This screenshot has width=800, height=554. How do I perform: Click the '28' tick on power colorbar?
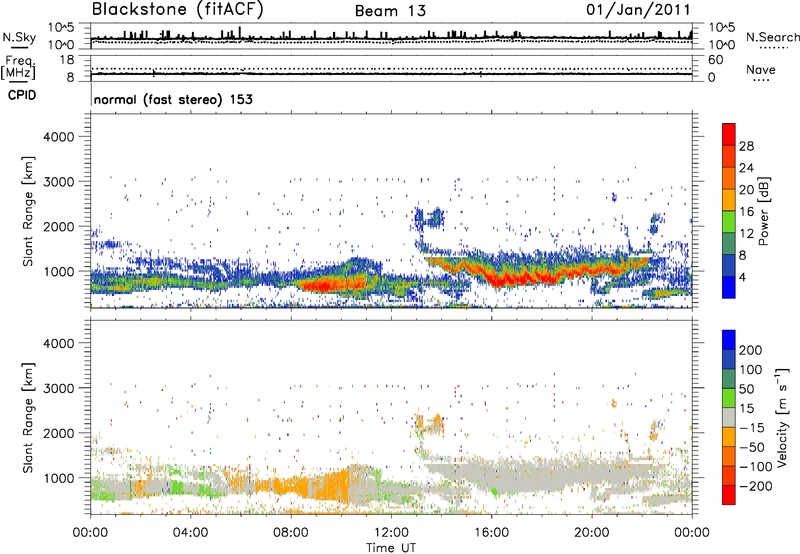[x=746, y=146]
